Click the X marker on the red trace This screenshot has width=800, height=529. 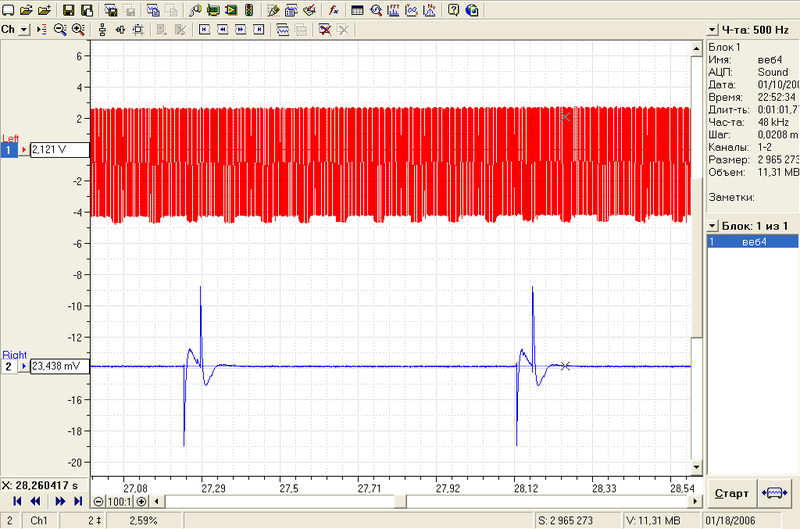[565, 116]
